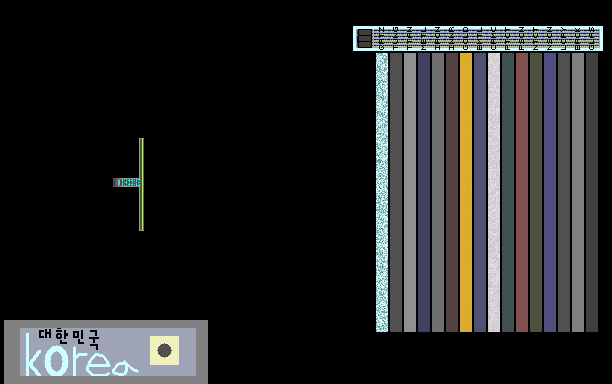
Task: Select the speckled teal QRTZ column
Action: [382, 192]
